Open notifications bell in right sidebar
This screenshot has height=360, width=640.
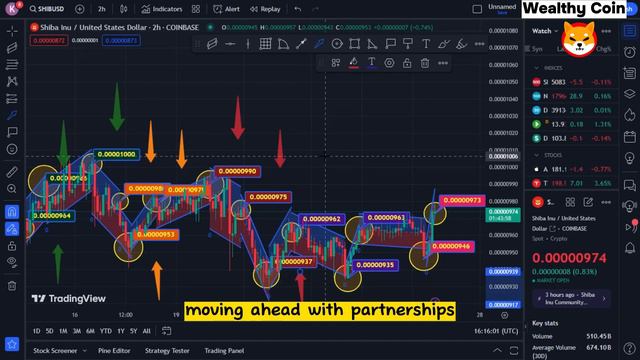(x=630, y=247)
